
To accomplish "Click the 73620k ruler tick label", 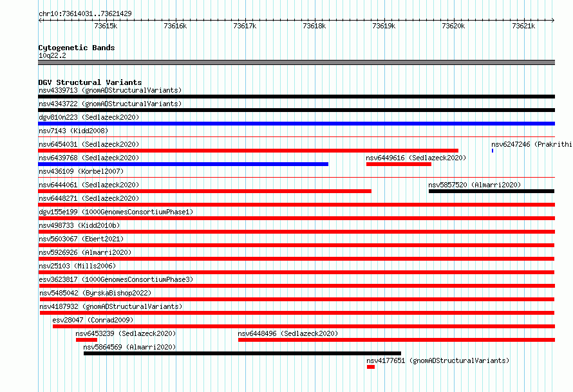I will click(453, 26).
